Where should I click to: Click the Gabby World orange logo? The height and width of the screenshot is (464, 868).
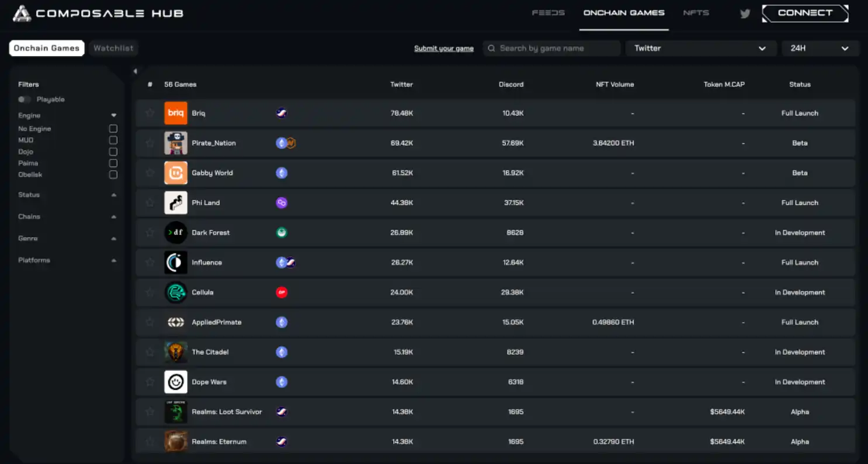pyautogui.click(x=176, y=173)
